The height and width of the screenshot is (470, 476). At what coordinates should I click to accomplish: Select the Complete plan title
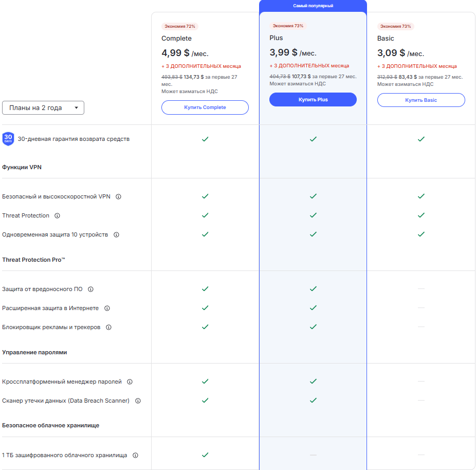(176, 39)
